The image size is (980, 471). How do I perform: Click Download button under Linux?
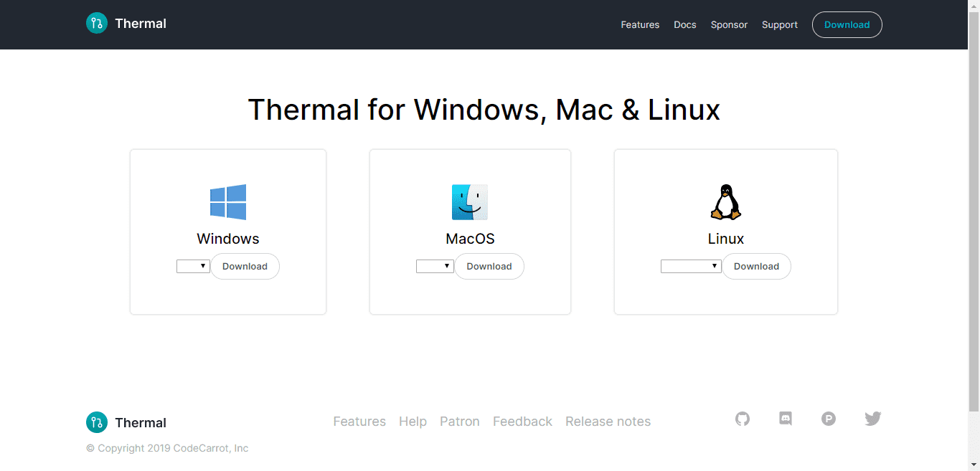[x=756, y=266]
